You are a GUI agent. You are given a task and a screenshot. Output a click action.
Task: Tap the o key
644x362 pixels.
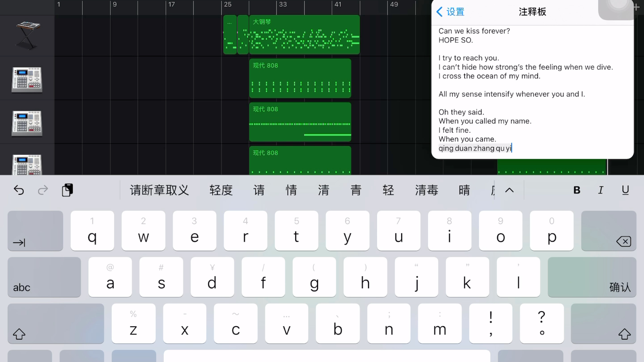[501, 231]
